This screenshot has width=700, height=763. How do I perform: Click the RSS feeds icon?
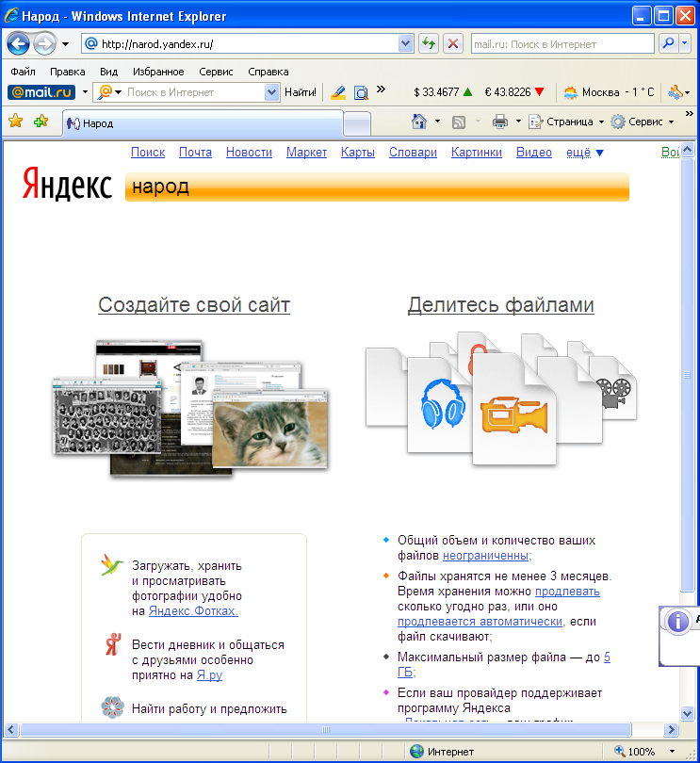[x=459, y=122]
